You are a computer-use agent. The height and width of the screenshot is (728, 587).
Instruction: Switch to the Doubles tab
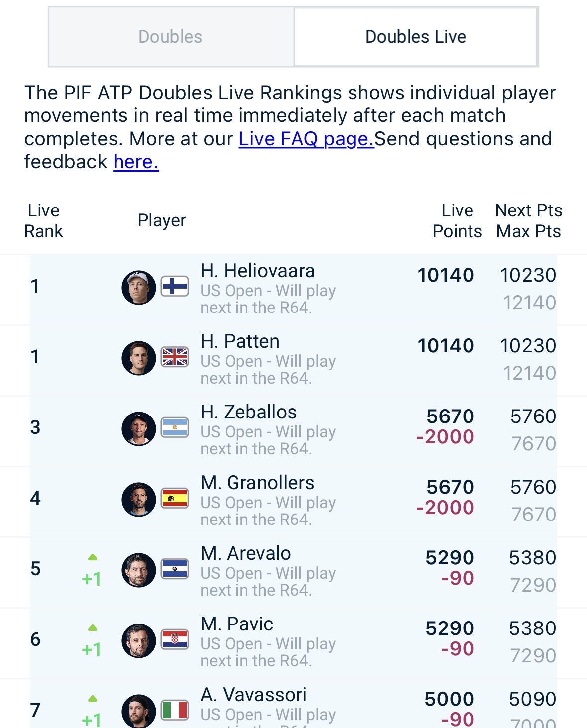171,37
